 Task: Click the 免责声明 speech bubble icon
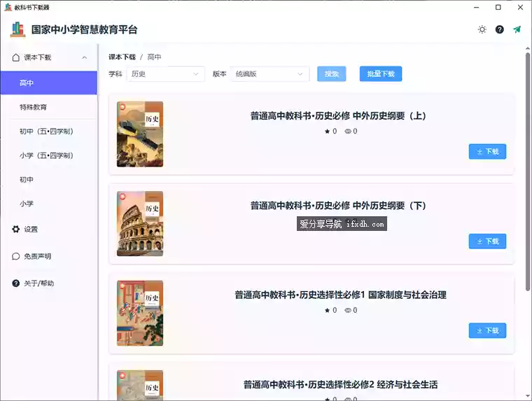[x=16, y=256]
